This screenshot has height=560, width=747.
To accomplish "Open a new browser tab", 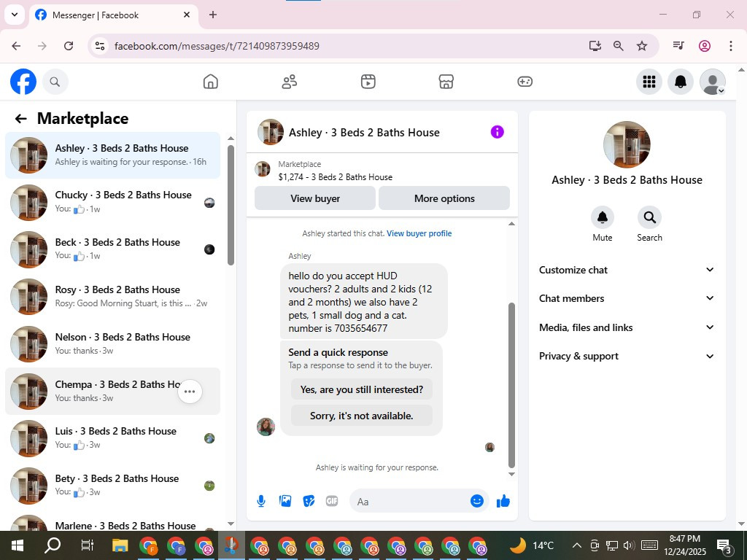I will click(x=213, y=15).
